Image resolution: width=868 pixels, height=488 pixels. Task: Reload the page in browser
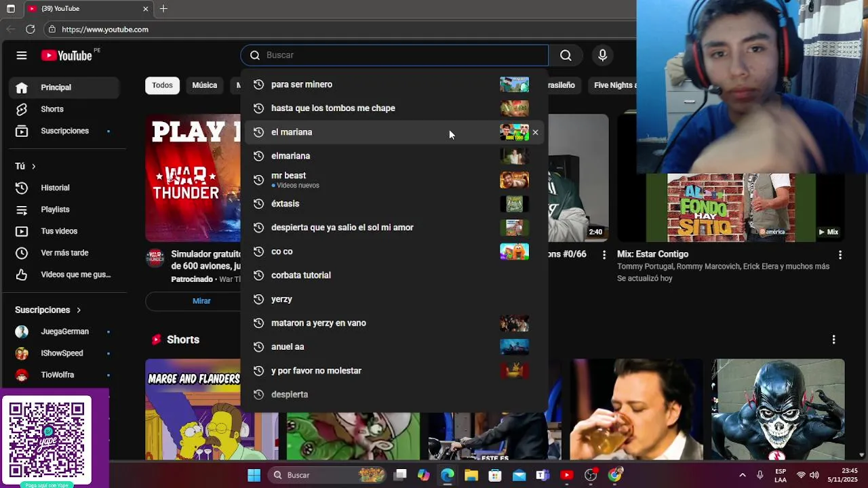(30, 29)
